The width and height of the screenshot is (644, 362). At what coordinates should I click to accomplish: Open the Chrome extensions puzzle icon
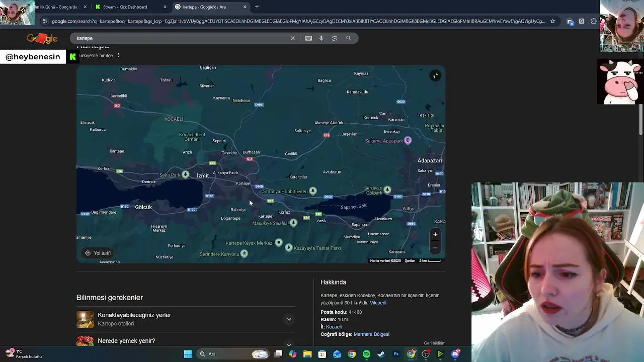click(594, 21)
